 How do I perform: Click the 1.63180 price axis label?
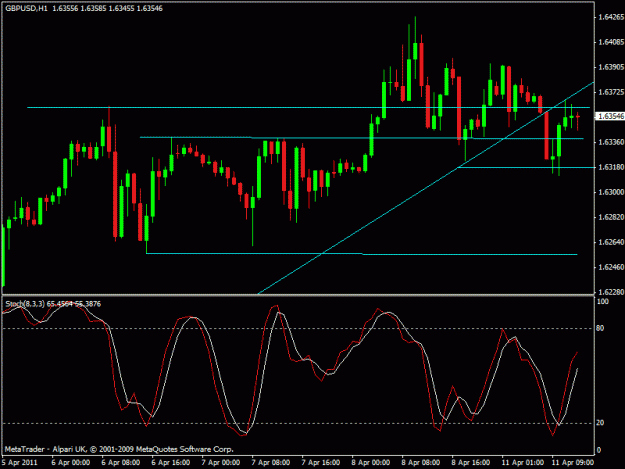pos(611,167)
